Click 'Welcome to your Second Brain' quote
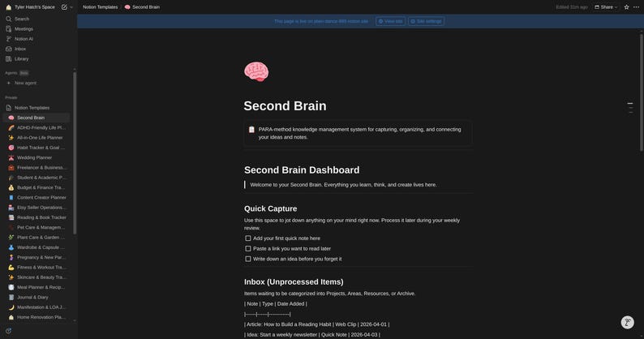 coord(343,185)
